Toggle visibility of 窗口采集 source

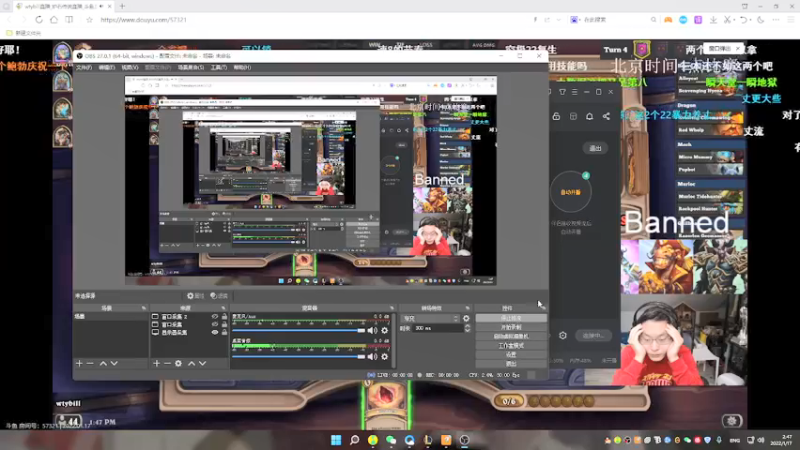215,324
